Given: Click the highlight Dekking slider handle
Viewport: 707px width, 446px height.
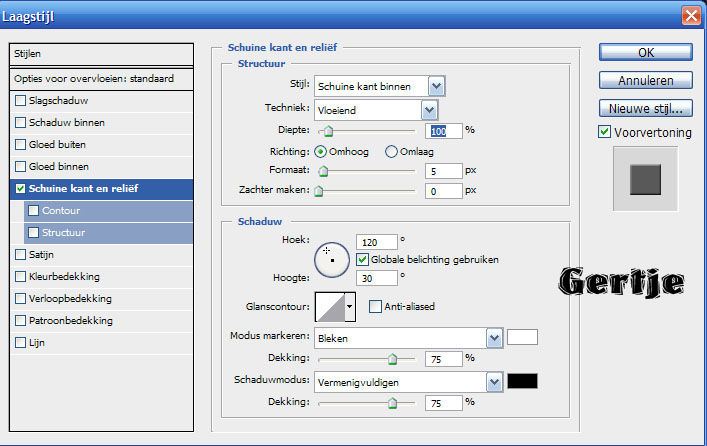Looking at the screenshot, I should click(392, 359).
